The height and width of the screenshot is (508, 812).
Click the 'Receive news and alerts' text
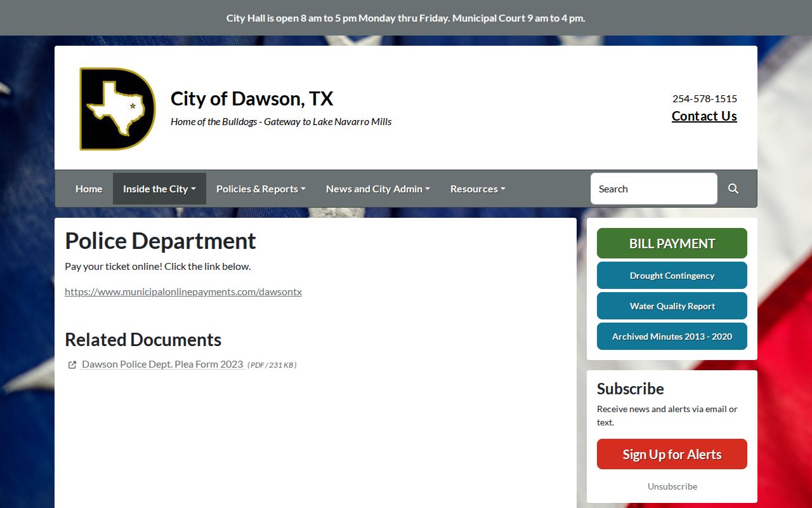click(667, 415)
